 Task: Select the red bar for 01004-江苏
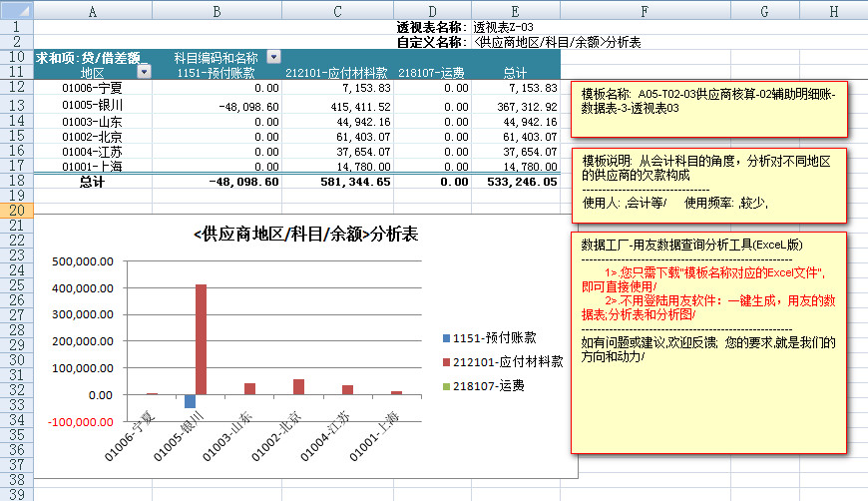(x=347, y=389)
